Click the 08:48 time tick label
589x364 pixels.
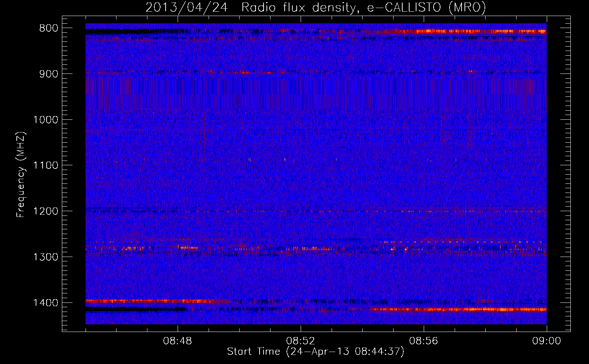(x=178, y=341)
